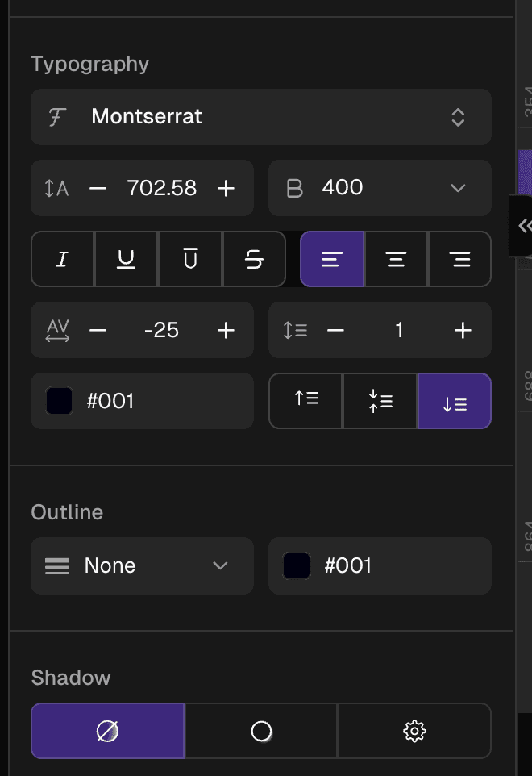Toggle strikethrough text style
532x776 pixels.
[254, 260]
